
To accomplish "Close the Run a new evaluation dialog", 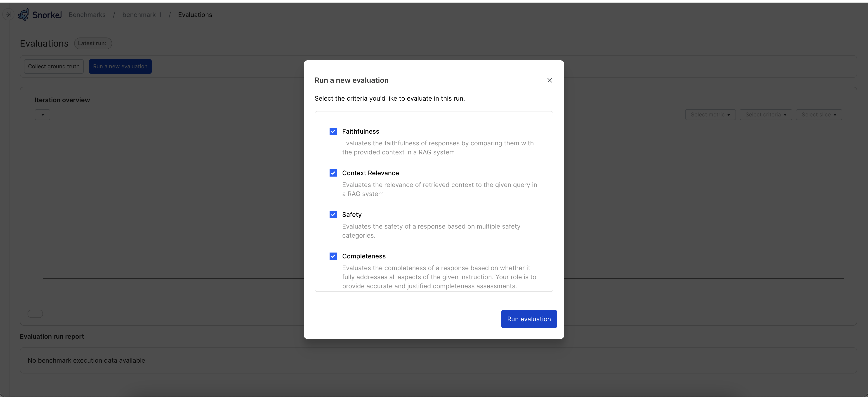I will point(550,80).
